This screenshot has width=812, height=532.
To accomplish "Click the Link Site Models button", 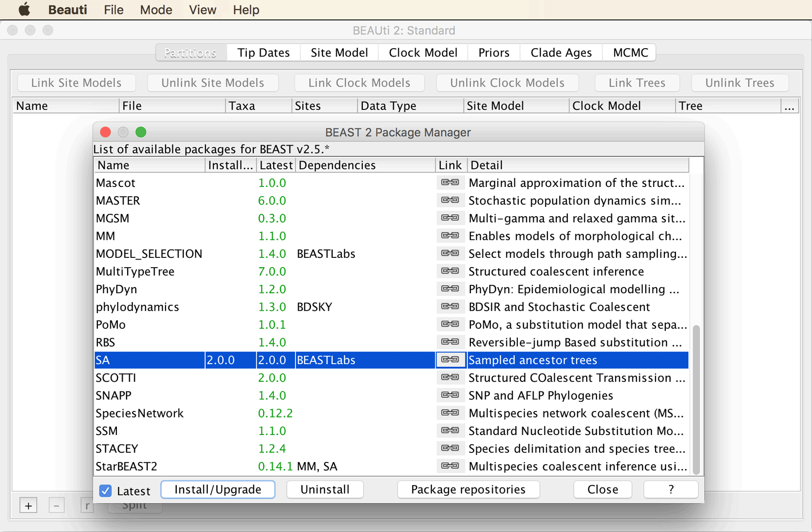I will (x=76, y=83).
